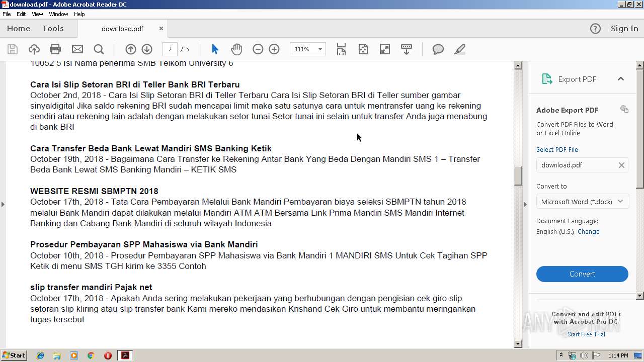Image resolution: width=644 pixels, height=362 pixels.
Task: Open the Windows Start menu
Action: click(14, 355)
